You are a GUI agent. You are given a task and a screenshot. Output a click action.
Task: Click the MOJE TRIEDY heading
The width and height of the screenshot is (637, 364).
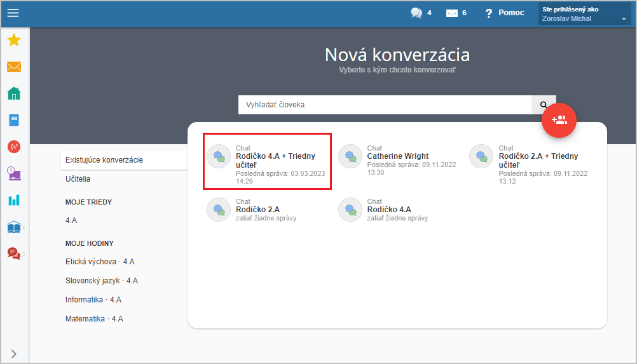88,202
